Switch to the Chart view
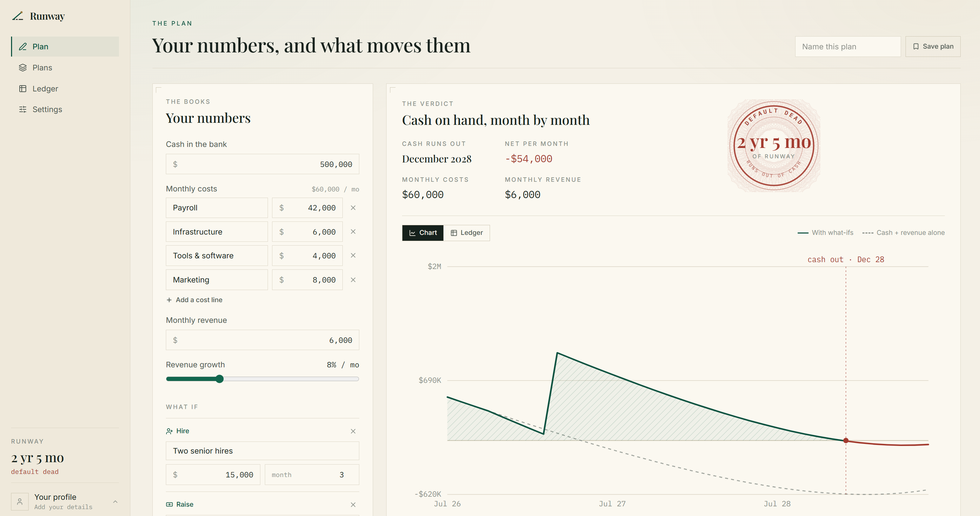The image size is (980, 516). coord(423,233)
